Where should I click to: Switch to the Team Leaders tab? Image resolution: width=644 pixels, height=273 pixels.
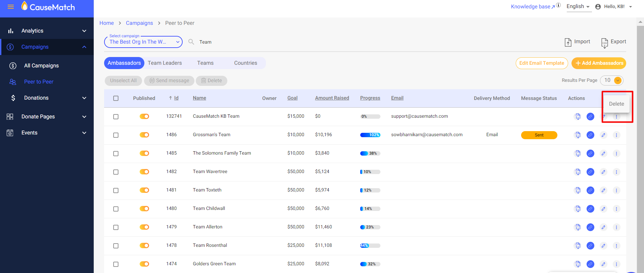point(165,63)
